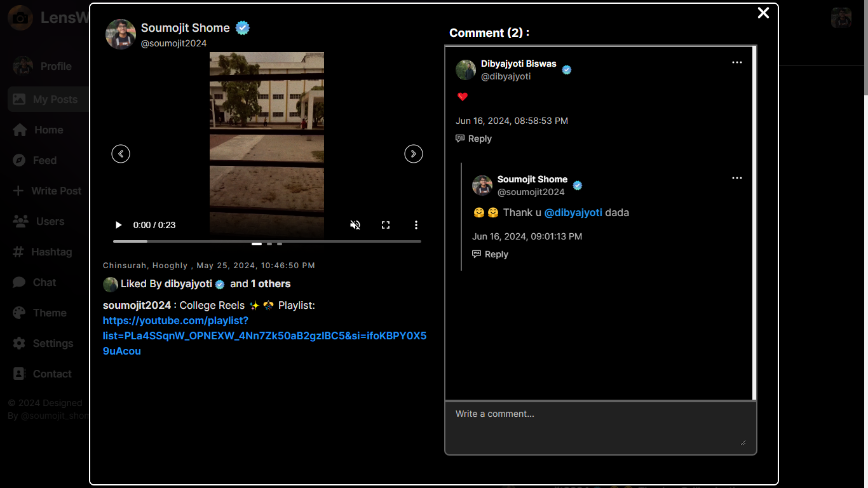Grab the comment box resize handle
Screen dimensions: 868x488
click(x=743, y=442)
